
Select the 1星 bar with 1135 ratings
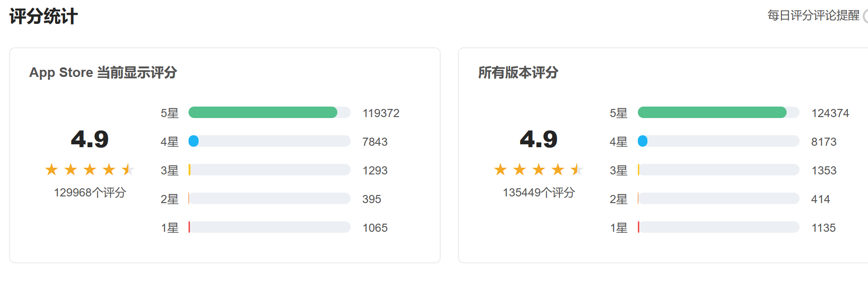(x=719, y=227)
